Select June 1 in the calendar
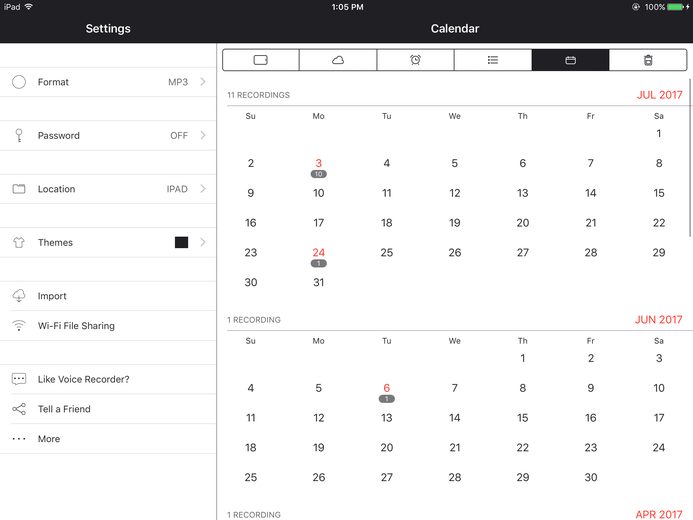The height and width of the screenshot is (520, 693). coord(523,358)
